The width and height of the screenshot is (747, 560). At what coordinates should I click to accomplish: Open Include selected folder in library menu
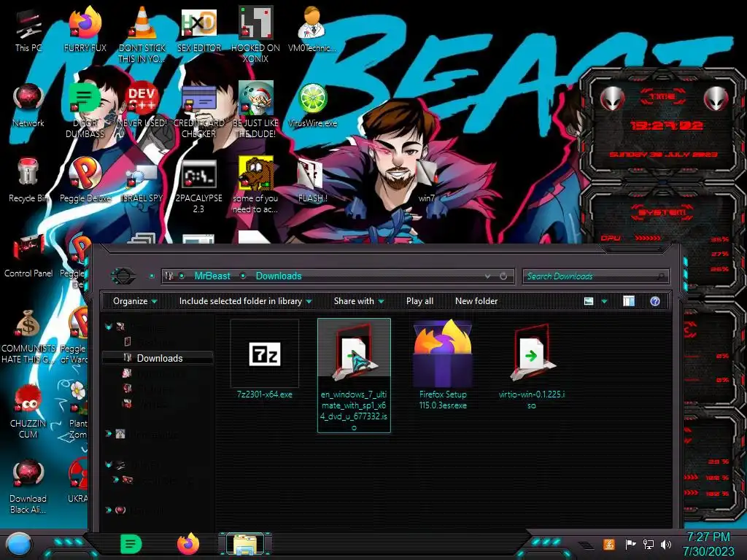click(x=245, y=301)
